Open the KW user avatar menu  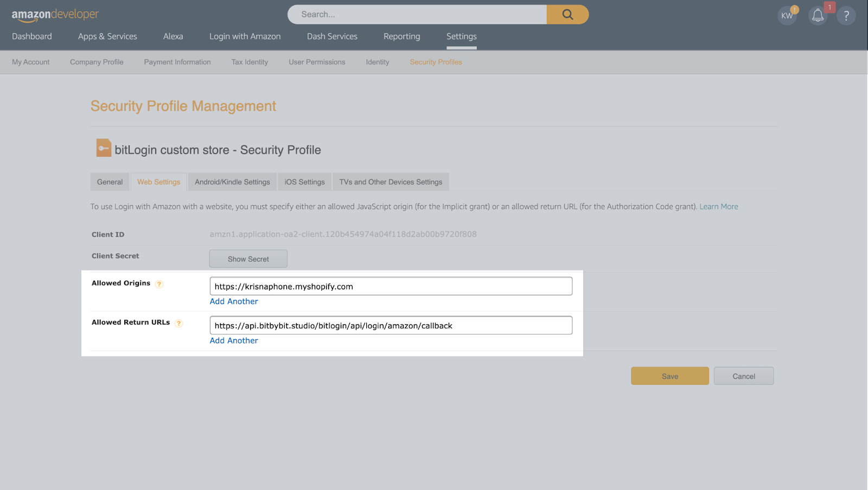click(x=787, y=16)
